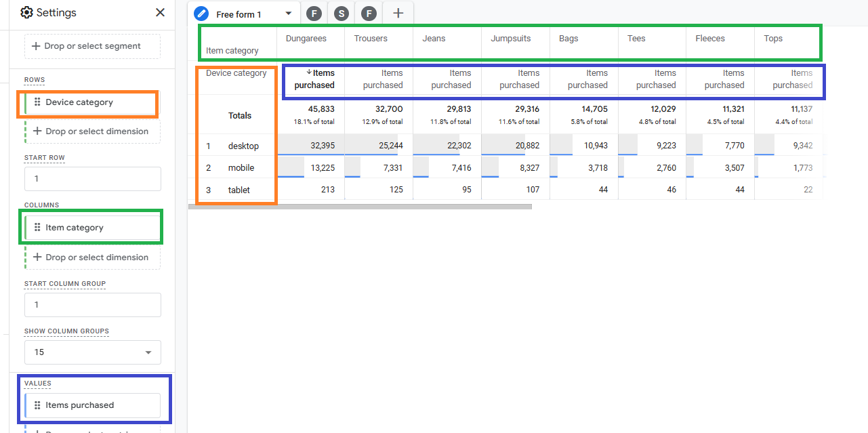Click the Tees column header
The width and height of the screenshot is (868, 433).
[x=636, y=39]
